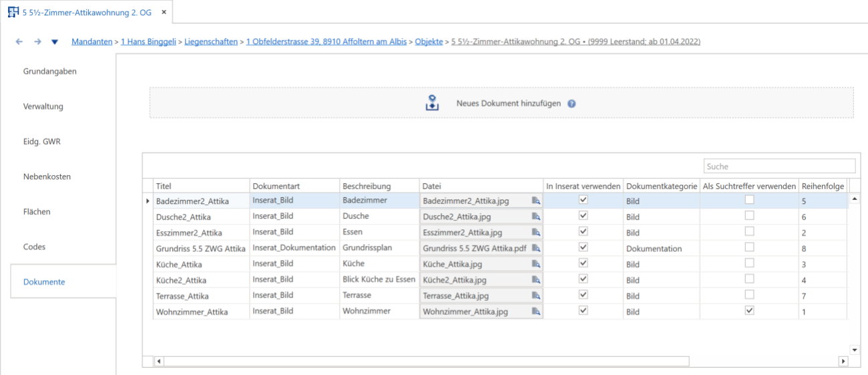Click the file preview icon for Terrasse_Attika.jpg

pyautogui.click(x=535, y=295)
